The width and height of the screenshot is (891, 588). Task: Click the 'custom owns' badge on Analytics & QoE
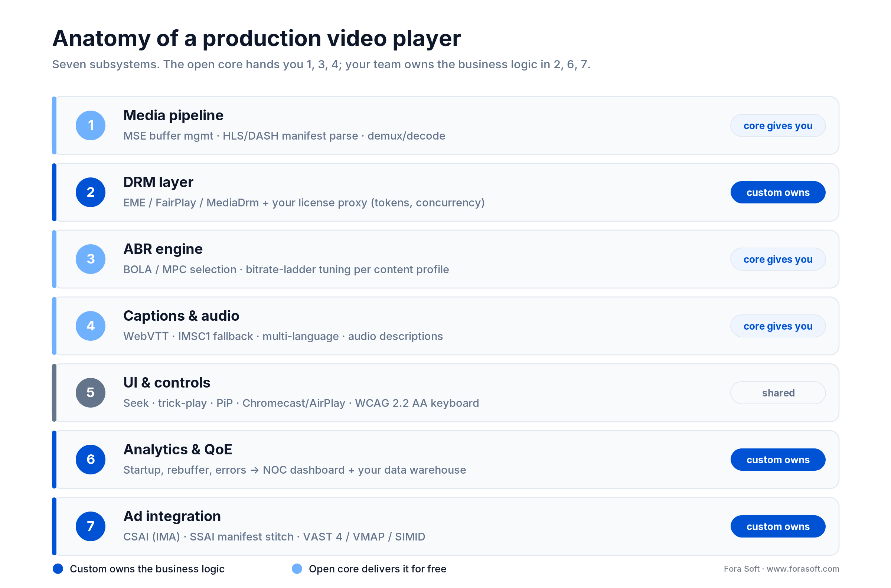pos(777,459)
